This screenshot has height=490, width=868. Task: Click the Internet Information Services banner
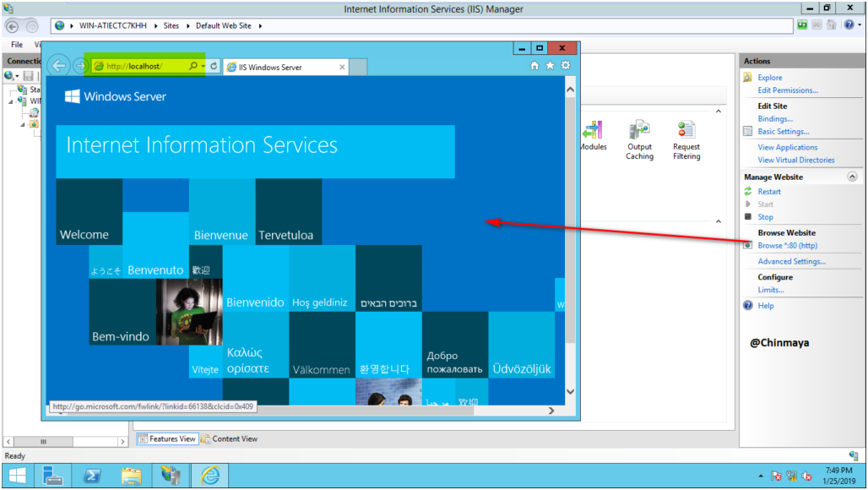(x=255, y=152)
